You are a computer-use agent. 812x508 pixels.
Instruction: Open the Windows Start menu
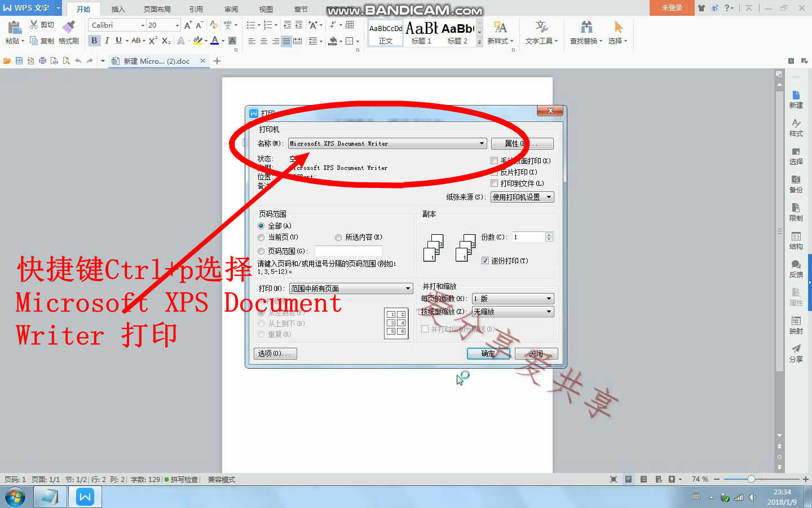pos(15,497)
